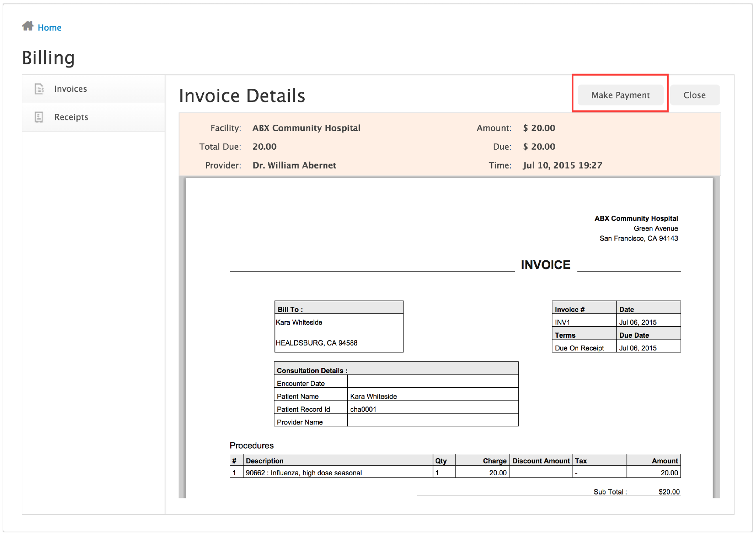
Task: Click the Due amount of $20.00
Action: (x=539, y=147)
